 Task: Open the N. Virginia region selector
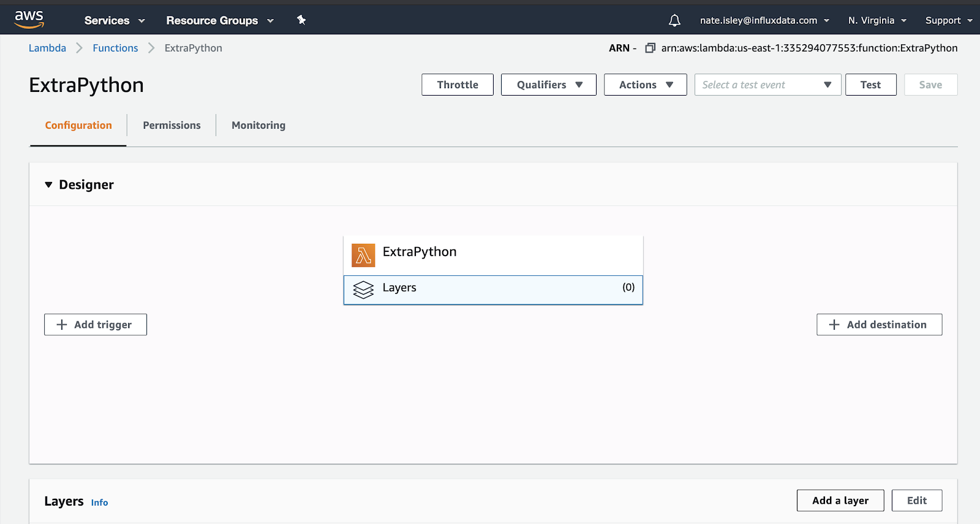click(877, 20)
